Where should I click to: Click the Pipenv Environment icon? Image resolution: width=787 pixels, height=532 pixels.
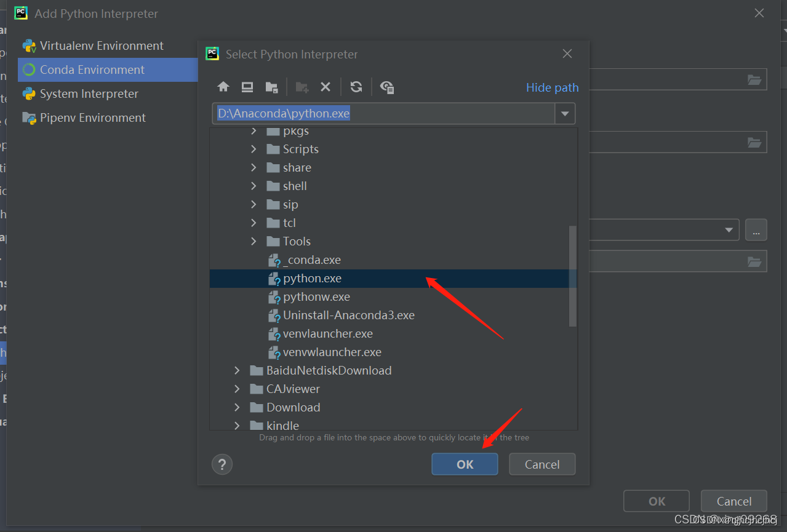pyautogui.click(x=29, y=117)
